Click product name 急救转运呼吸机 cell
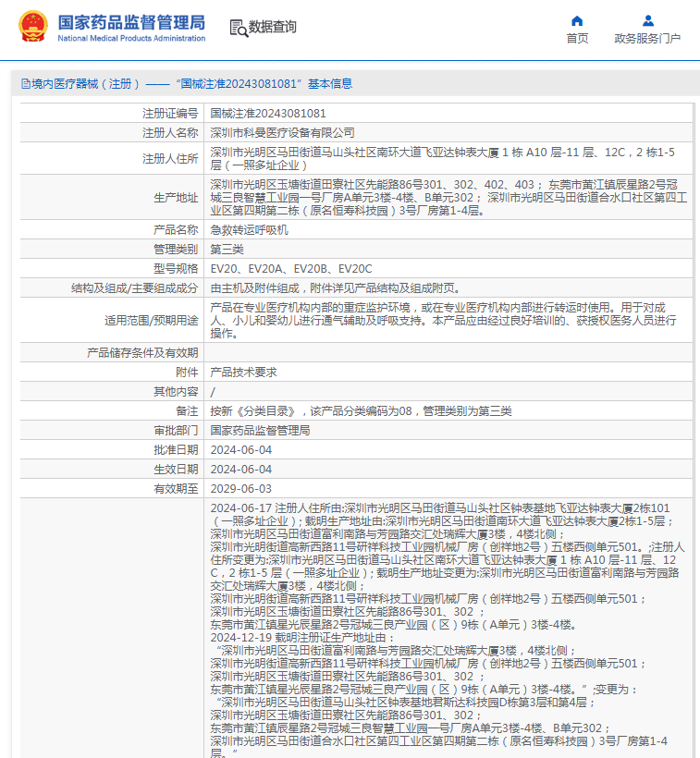The image size is (700, 758). coord(250,229)
